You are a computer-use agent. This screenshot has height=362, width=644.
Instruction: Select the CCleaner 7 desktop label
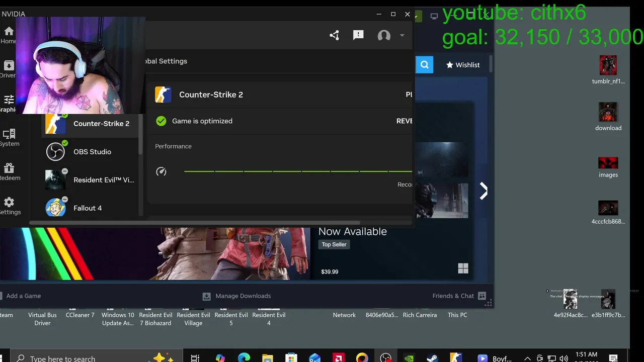80,315
